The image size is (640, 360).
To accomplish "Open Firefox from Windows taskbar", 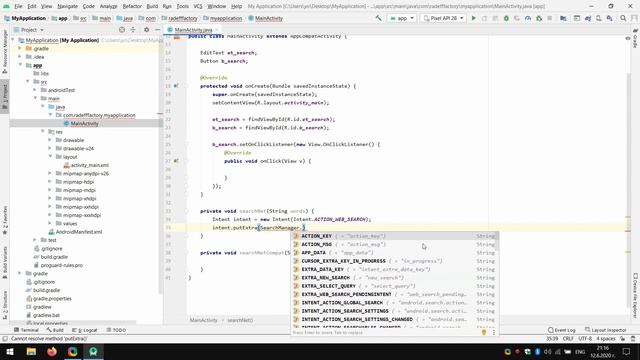I will click(x=52, y=351).
